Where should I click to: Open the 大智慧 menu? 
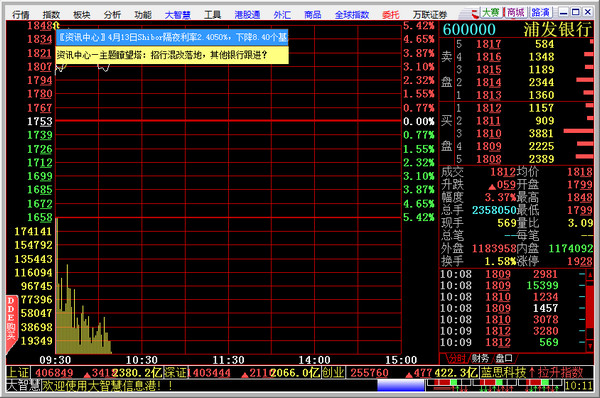(178, 15)
